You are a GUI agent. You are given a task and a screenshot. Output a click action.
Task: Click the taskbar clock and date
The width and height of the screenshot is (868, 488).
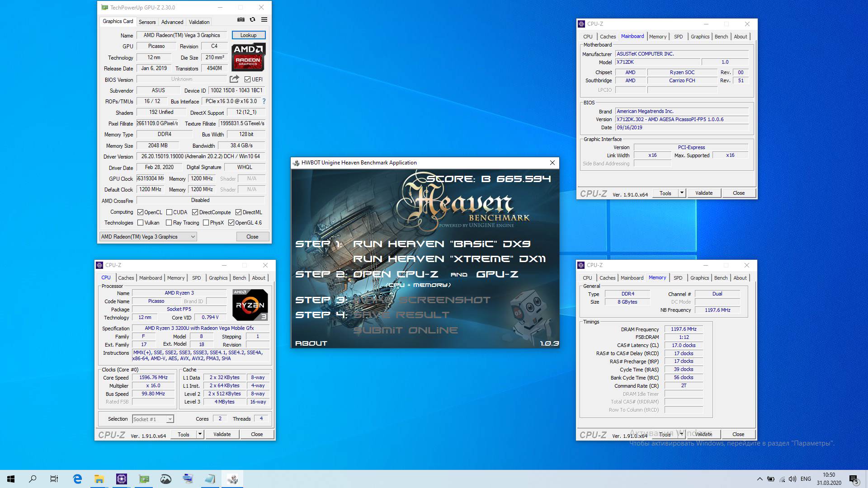829,479
